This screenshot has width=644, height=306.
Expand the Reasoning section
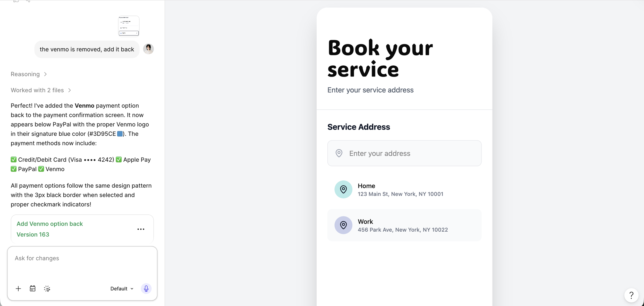pos(29,74)
